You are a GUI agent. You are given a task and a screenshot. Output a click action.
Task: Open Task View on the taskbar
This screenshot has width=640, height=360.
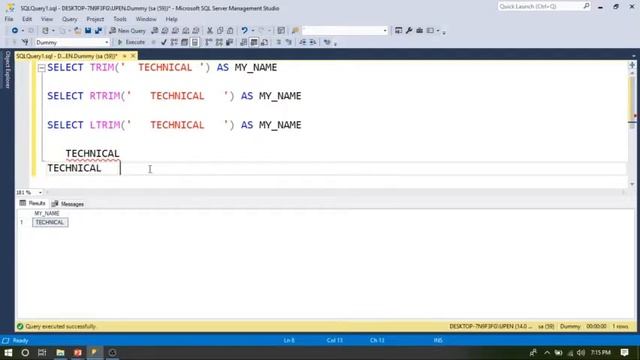coord(42,352)
